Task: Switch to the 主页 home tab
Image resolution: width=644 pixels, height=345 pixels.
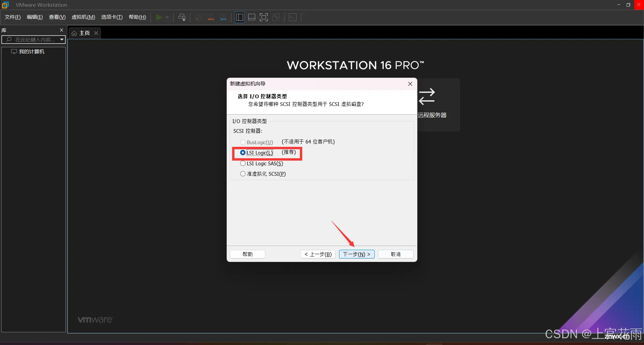Action: [x=85, y=33]
